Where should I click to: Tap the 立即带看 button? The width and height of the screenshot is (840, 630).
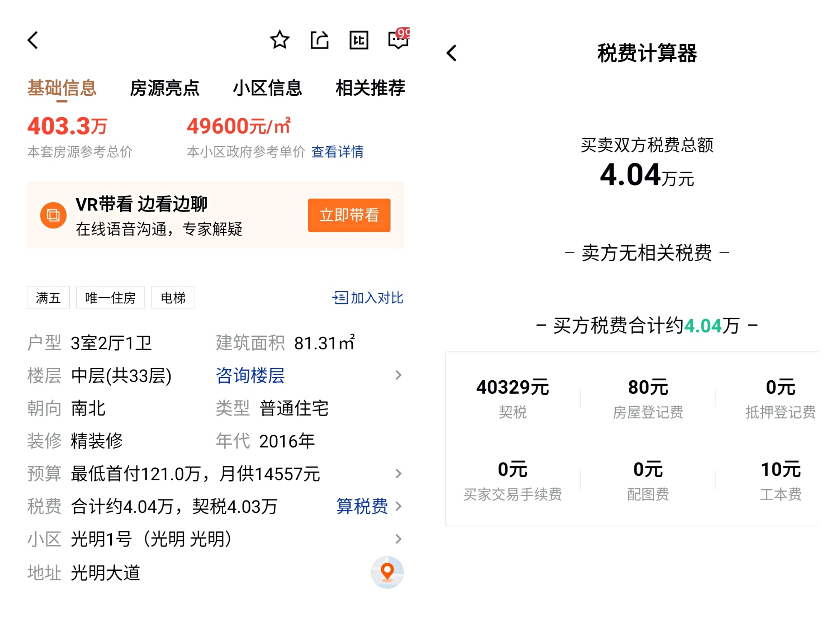[x=348, y=215]
